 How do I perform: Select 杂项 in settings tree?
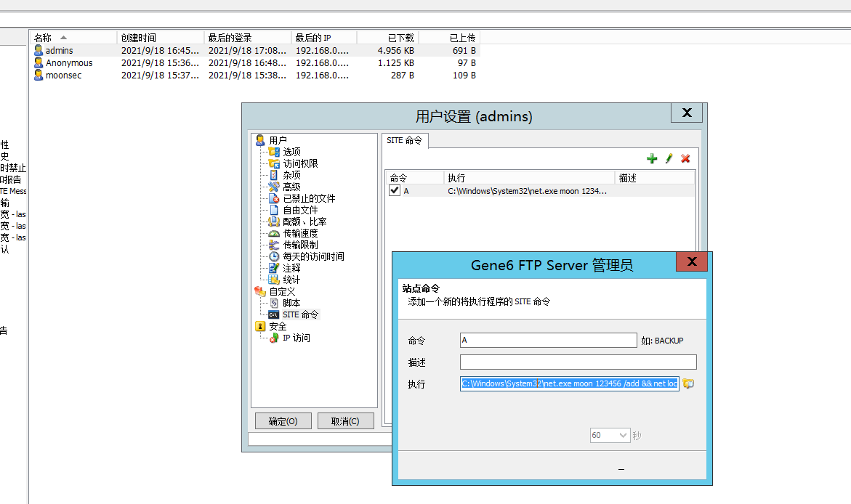[x=291, y=175]
